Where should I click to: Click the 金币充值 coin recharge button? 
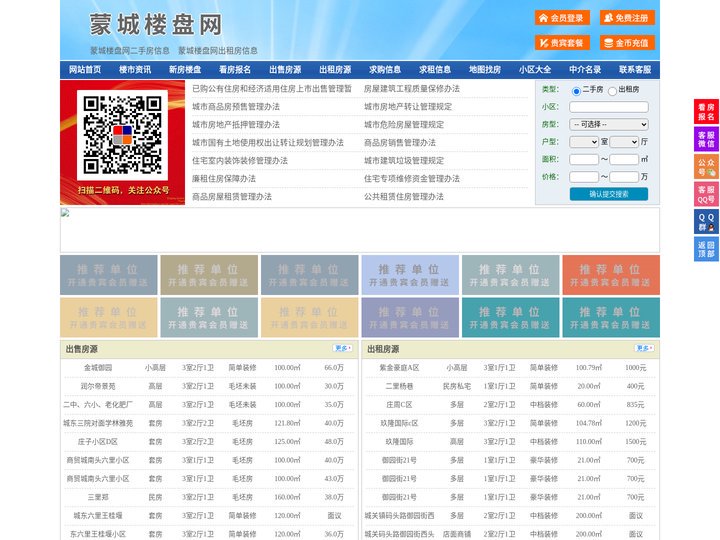click(627, 43)
